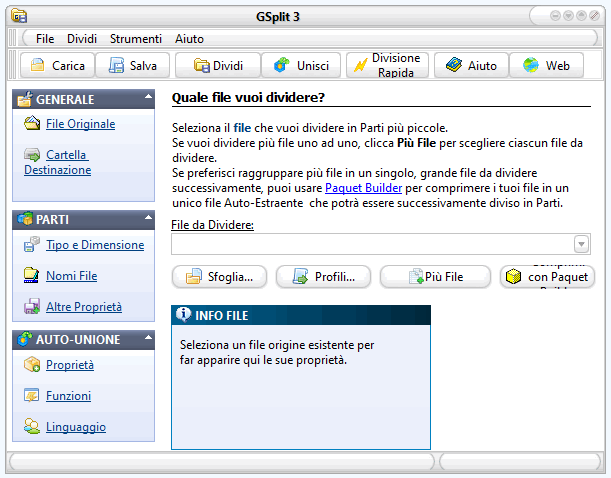The width and height of the screenshot is (611, 478).
Task: Follow the Paquet Builder hyperlink
Action: click(363, 188)
